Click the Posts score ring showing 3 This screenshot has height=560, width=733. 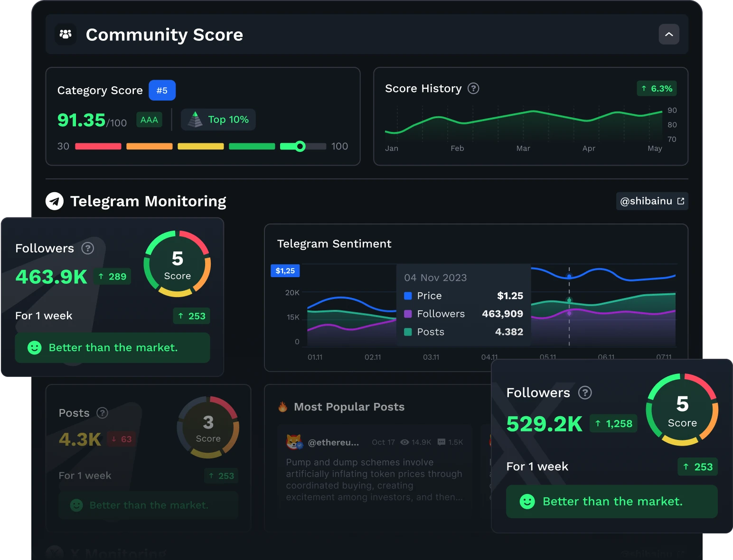click(208, 427)
